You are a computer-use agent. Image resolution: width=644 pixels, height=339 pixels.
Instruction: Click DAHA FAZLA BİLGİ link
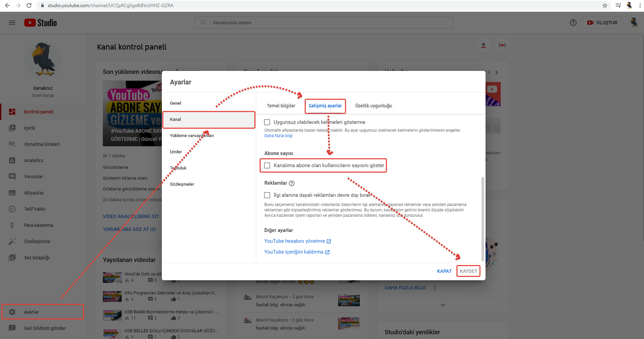[x=405, y=288]
